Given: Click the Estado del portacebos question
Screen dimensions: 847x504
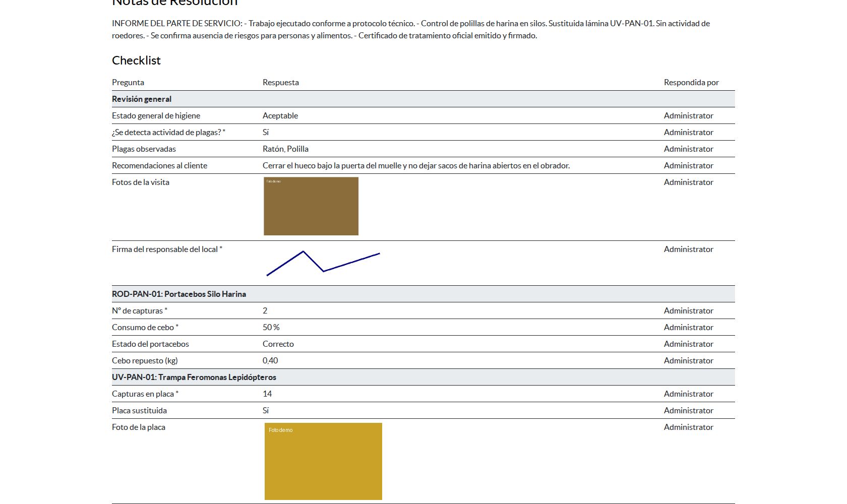Looking at the screenshot, I should [x=150, y=344].
